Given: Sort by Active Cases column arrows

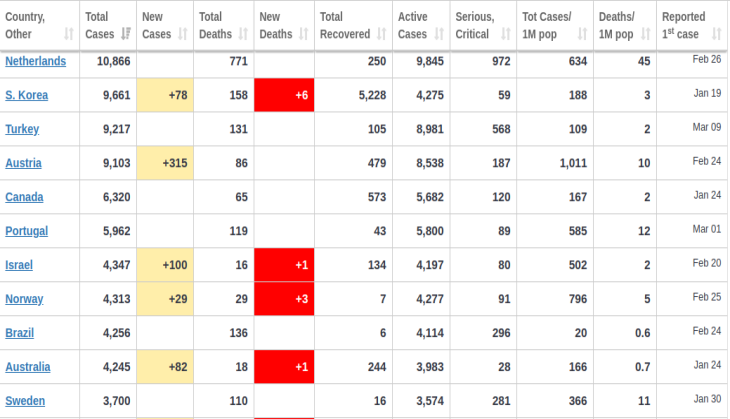Looking at the screenshot, I should click(x=439, y=34).
